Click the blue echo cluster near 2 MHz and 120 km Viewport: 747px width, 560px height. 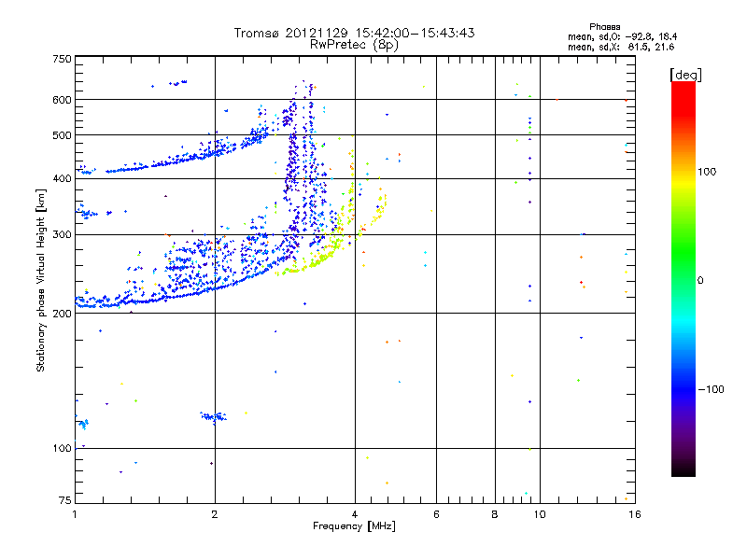[214, 417]
